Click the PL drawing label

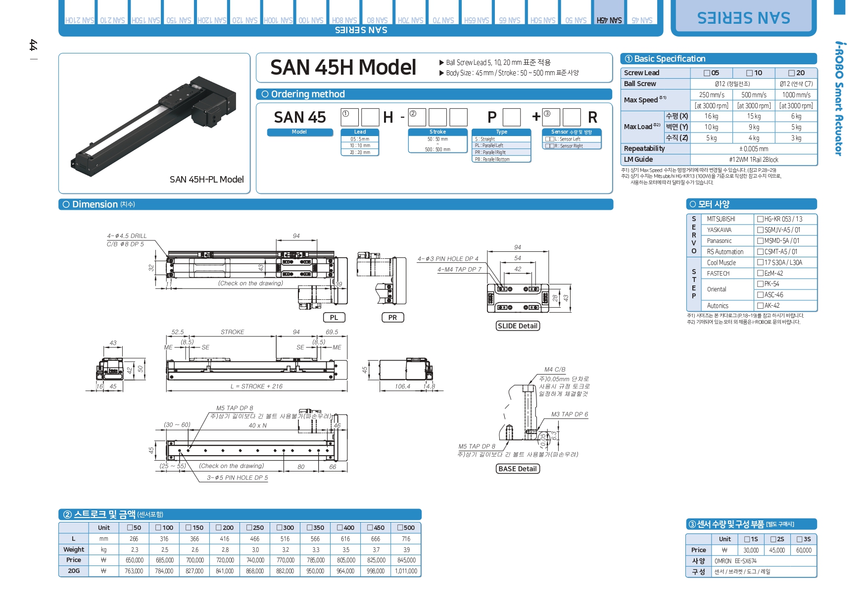pyautogui.click(x=334, y=318)
